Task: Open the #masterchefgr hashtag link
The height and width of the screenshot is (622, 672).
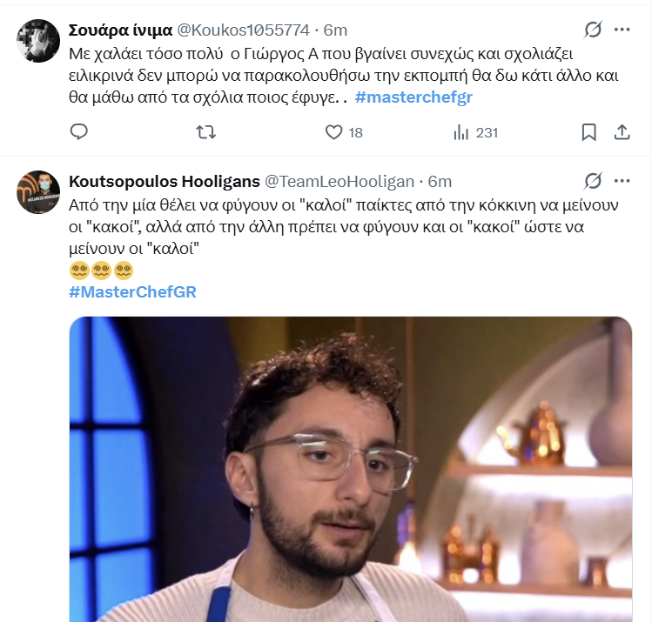Action: [x=413, y=97]
